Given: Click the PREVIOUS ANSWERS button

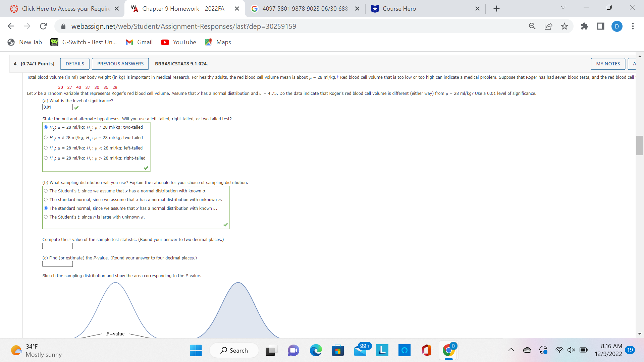Looking at the screenshot, I should [120, 64].
